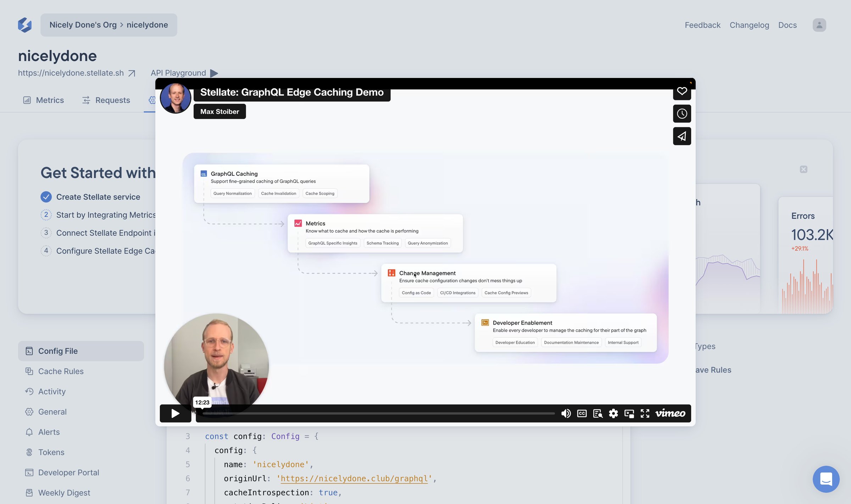Viewport: 851px width, 504px height.
Task: Open the user account avatar menu
Action: click(x=819, y=25)
